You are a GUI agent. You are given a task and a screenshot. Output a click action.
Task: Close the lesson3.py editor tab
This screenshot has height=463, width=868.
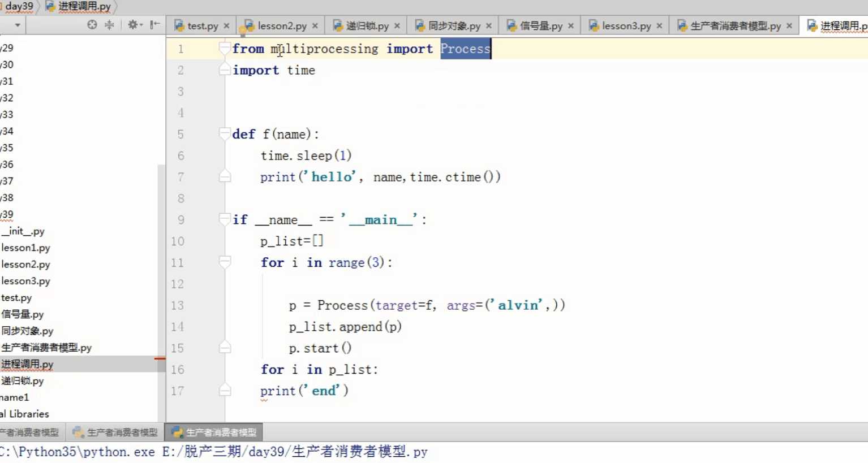pos(659,26)
